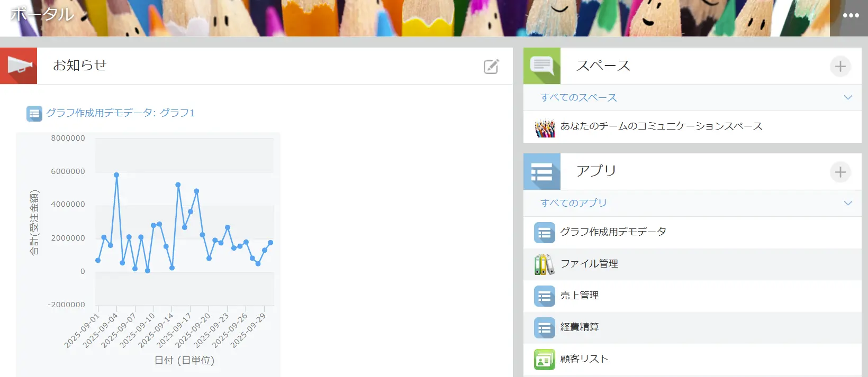Expand the すべてのスペース dropdown chevron

coord(848,97)
